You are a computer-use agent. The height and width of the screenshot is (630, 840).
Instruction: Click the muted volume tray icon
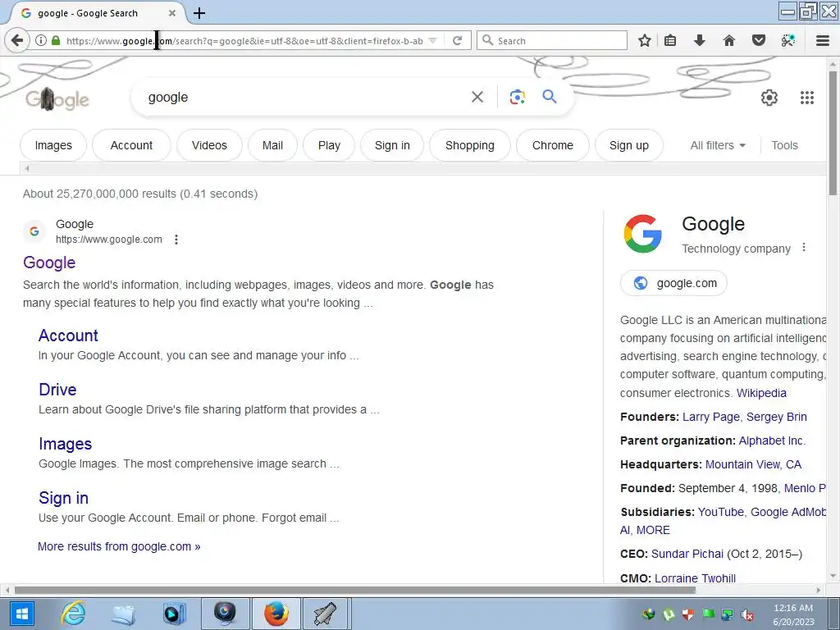click(746, 614)
